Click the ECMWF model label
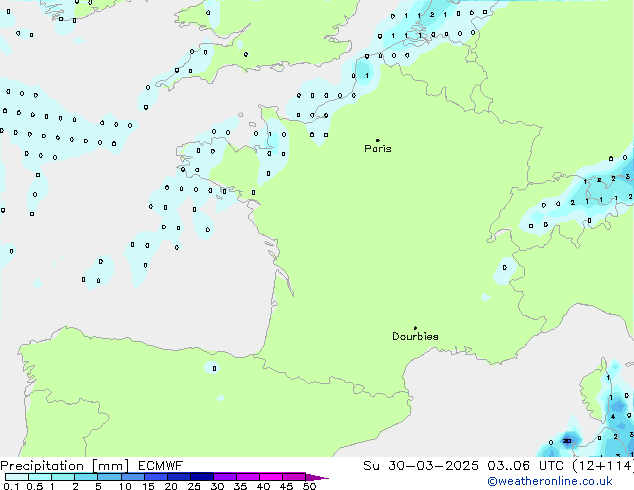Screen dimensions: 634x490 click(161, 466)
